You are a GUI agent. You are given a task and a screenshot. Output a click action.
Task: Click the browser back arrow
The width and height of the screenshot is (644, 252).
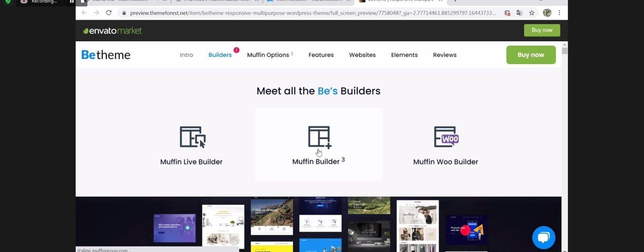click(x=84, y=13)
